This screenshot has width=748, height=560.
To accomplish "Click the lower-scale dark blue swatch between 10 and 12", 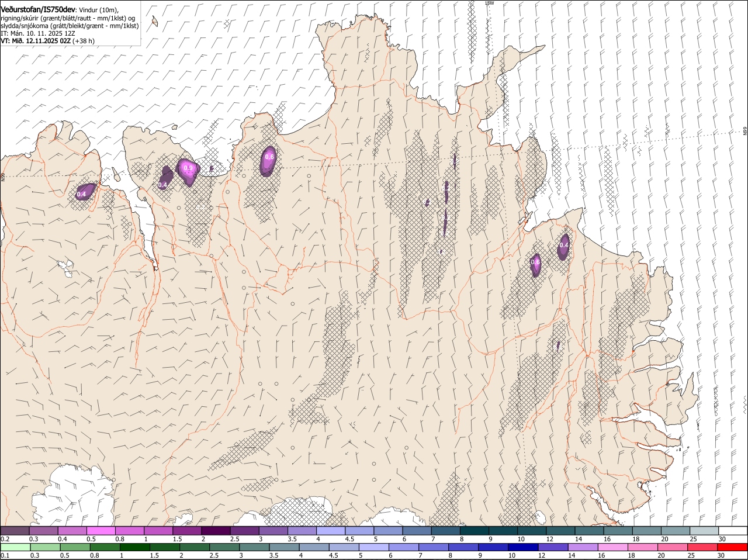I will pos(523,547).
